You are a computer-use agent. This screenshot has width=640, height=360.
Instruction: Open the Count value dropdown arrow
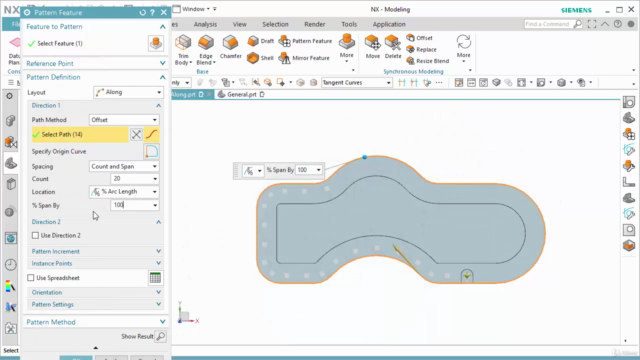(x=155, y=179)
